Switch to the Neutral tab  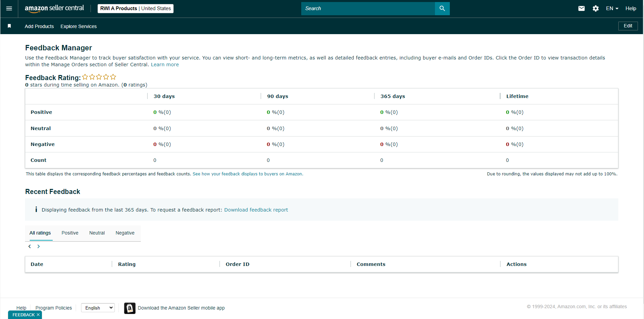point(97,233)
